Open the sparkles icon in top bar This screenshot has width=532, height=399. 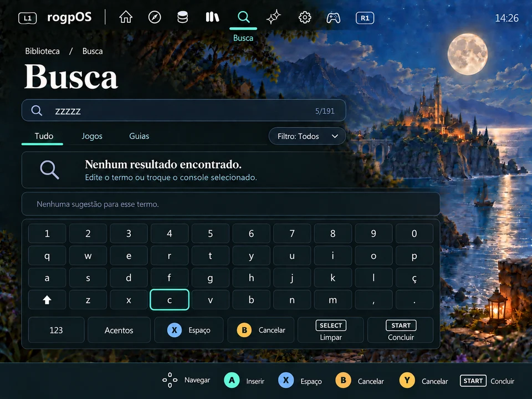click(273, 17)
